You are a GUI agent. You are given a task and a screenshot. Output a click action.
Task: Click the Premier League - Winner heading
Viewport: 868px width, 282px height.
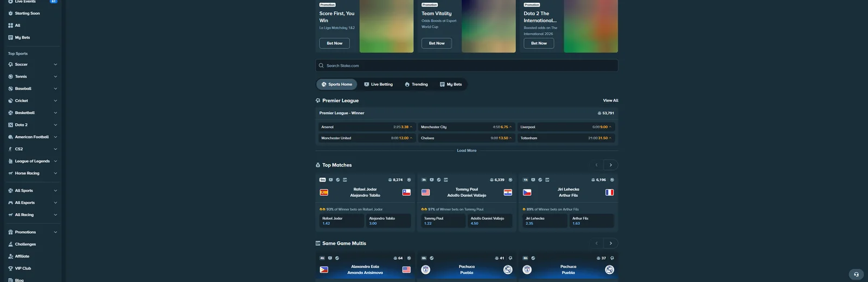[x=342, y=113]
